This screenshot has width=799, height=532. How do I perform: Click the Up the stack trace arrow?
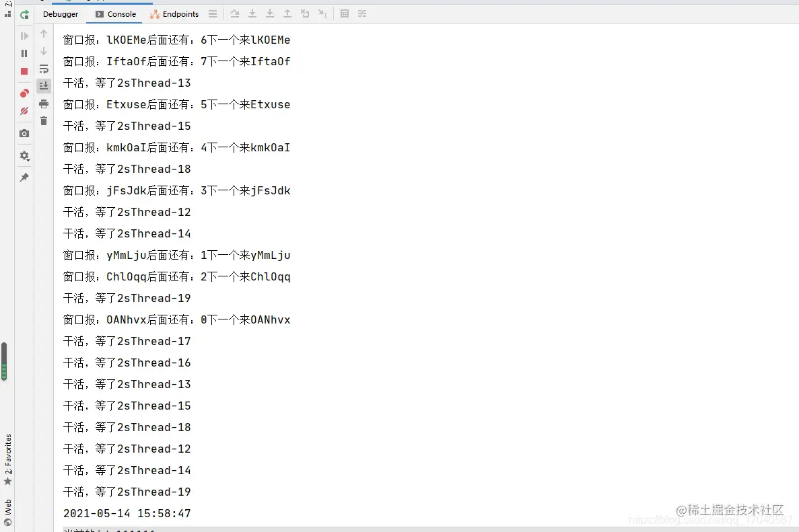pos(44,34)
